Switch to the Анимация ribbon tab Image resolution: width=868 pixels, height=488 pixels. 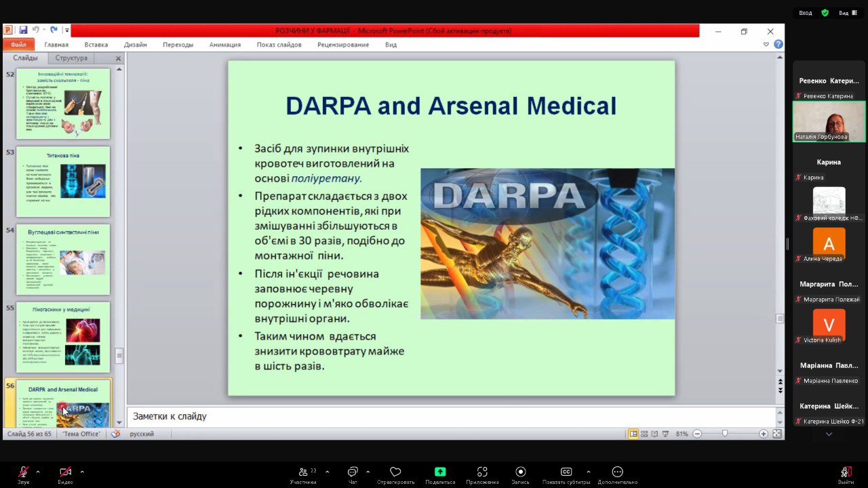pyautogui.click(x=225, y=45)
